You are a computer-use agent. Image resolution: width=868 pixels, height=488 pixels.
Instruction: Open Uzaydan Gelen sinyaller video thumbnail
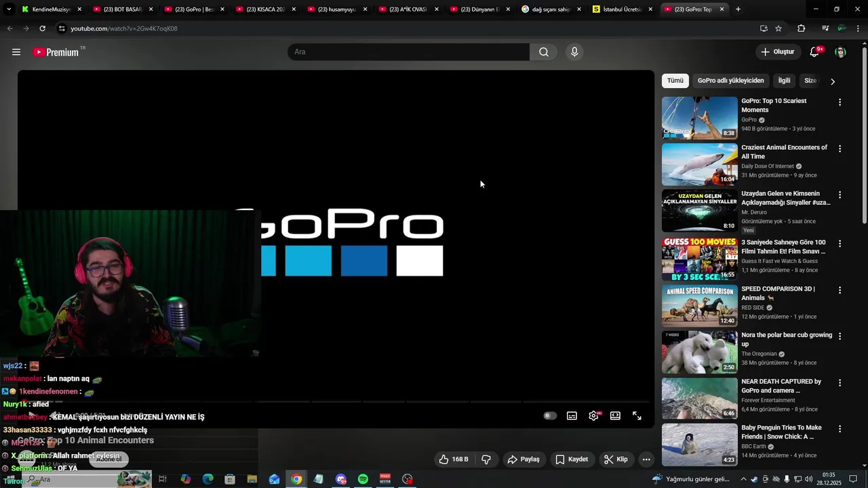click(699, 211)
